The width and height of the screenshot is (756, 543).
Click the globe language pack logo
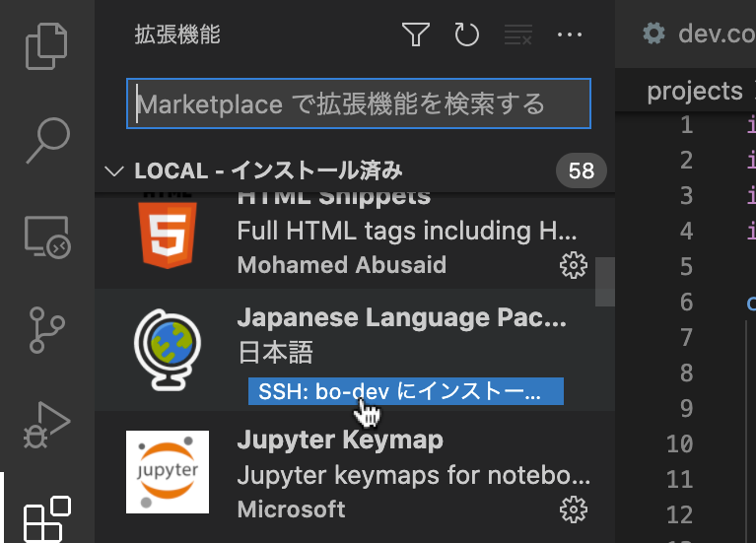(x=168, y=350)
